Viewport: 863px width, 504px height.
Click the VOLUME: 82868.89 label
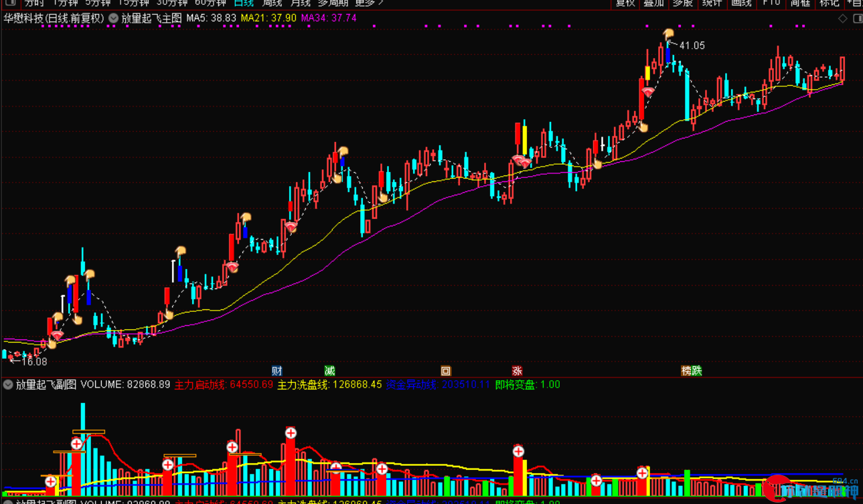(126, 385)
